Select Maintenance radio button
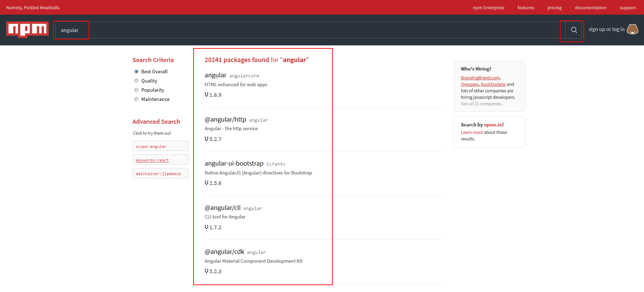 (136, 99)
